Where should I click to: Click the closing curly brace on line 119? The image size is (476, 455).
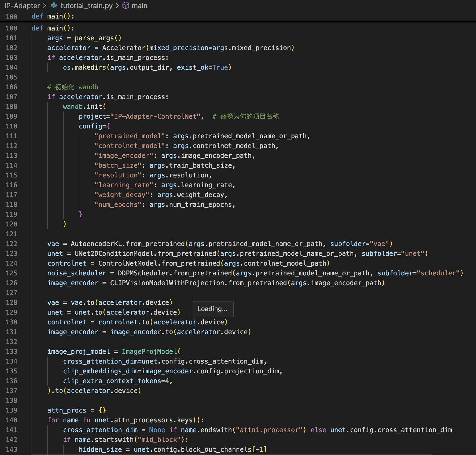tap(81, 214)
